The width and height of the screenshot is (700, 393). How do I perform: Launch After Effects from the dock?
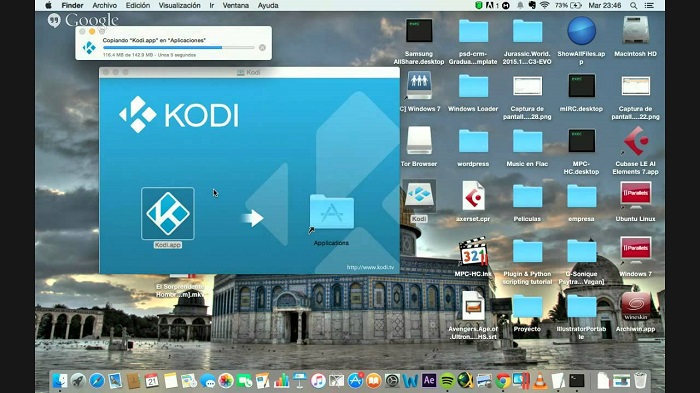[429, 380]
